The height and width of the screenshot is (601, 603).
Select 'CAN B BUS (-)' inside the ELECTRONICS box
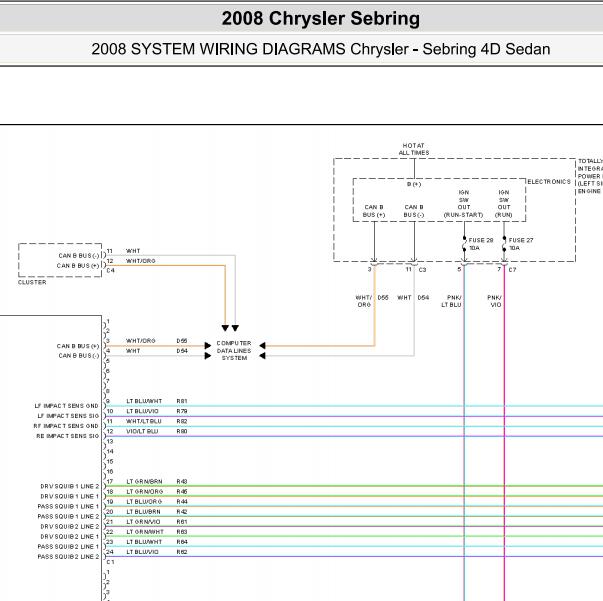pos(413,211)
